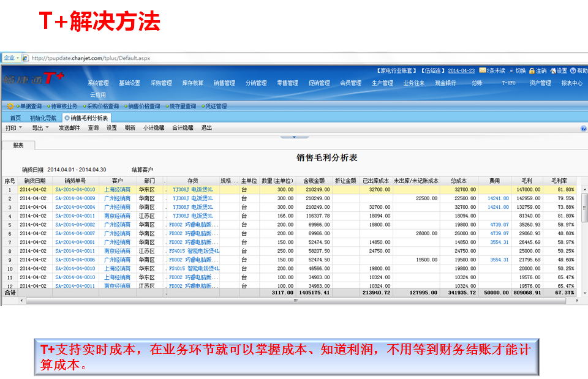Open the 会员管理 menu

tap(351, 83)
